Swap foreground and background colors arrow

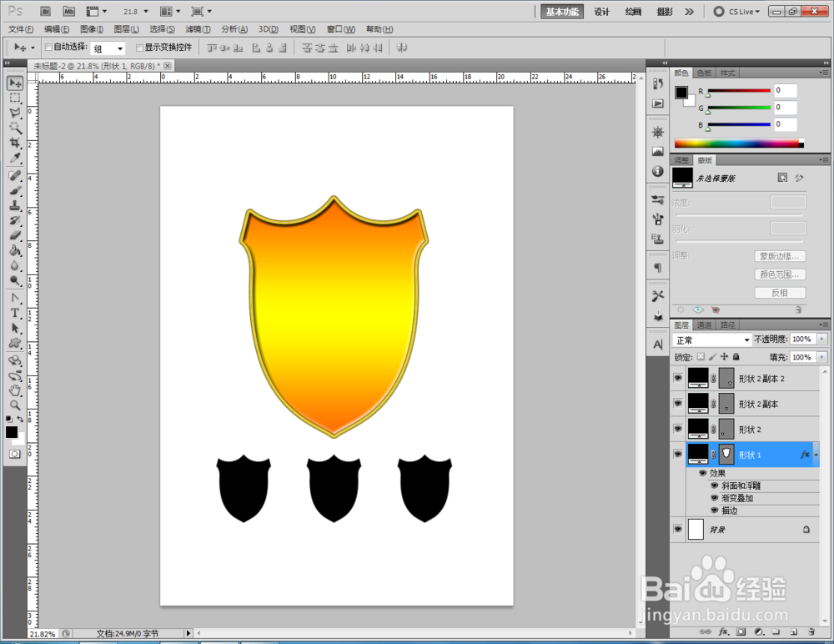[20, 420]
